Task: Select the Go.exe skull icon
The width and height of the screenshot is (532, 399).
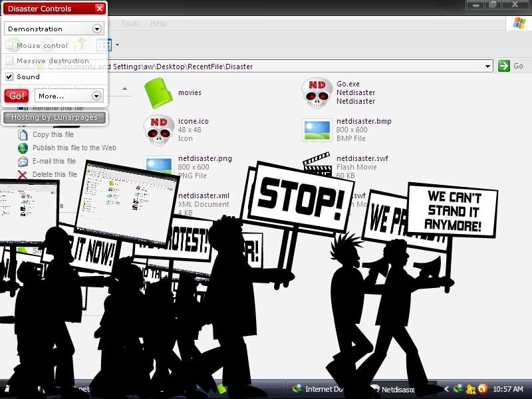Action: 317,92
